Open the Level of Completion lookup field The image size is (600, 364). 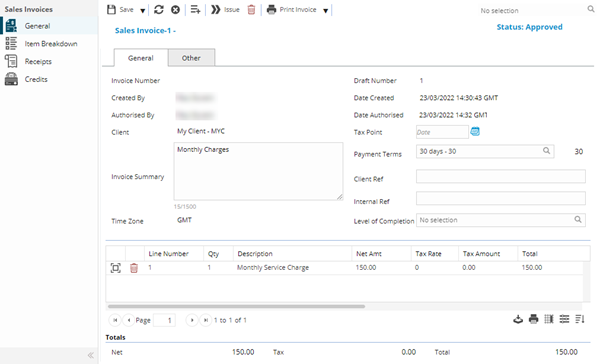point(501,220)
